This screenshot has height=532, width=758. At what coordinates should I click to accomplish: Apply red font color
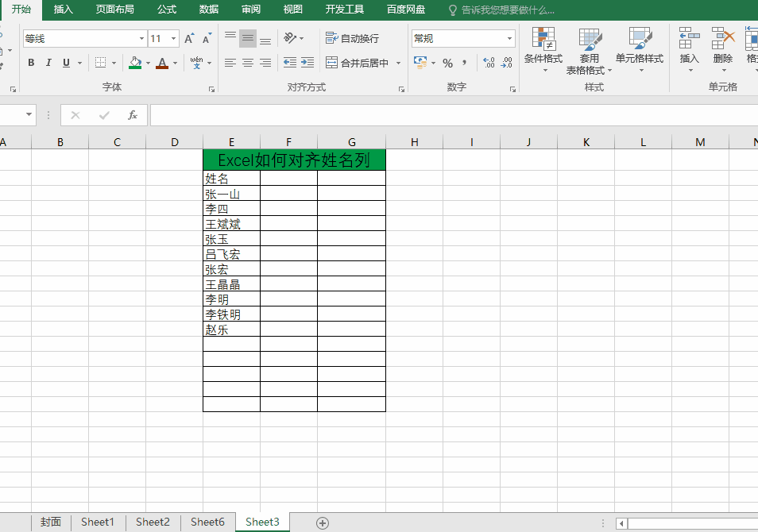[162, 63]
